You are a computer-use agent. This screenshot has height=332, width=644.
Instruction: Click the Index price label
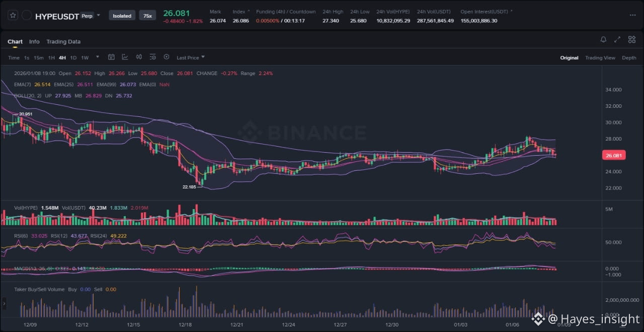pos(238,12)
